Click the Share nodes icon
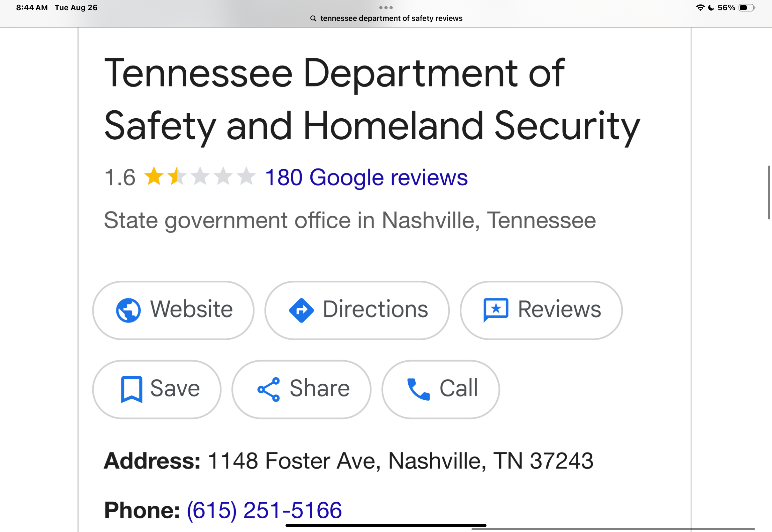Viewport: 772px width, 532px height. [x=269, y=389]
